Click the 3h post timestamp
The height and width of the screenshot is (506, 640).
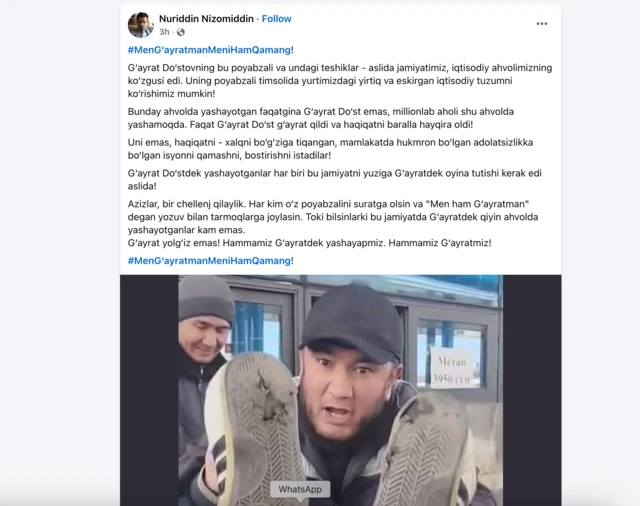(164, 32)
